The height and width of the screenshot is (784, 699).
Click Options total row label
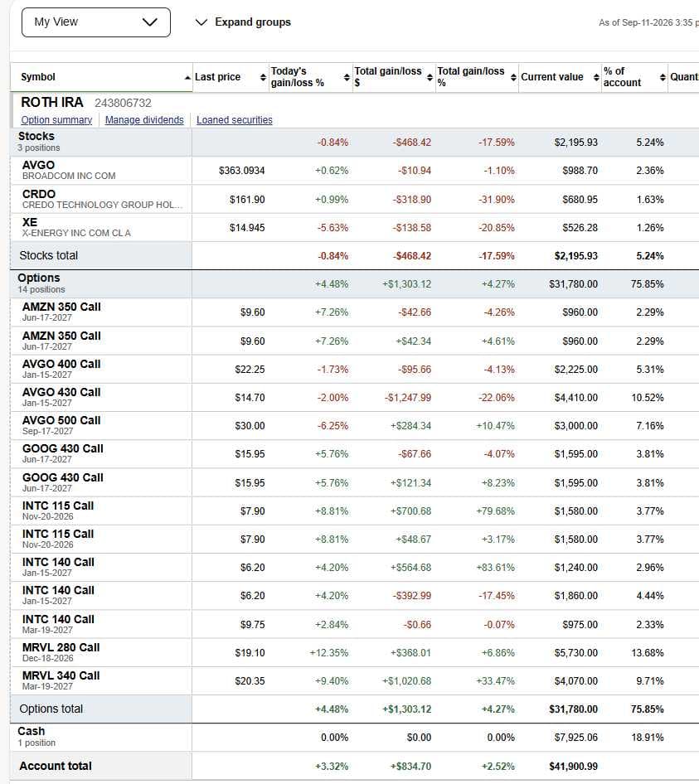(51, 709)
